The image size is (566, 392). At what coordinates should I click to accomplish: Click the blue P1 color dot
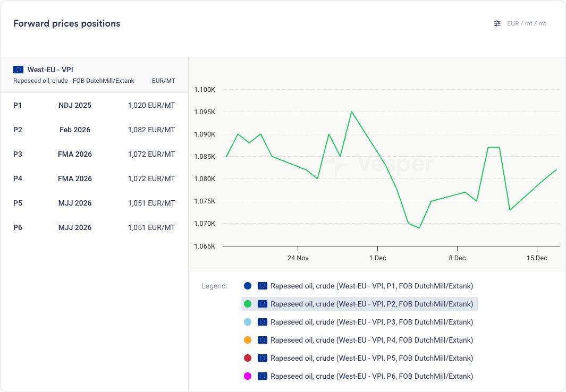pyautogui.click(x=247, y=286)
